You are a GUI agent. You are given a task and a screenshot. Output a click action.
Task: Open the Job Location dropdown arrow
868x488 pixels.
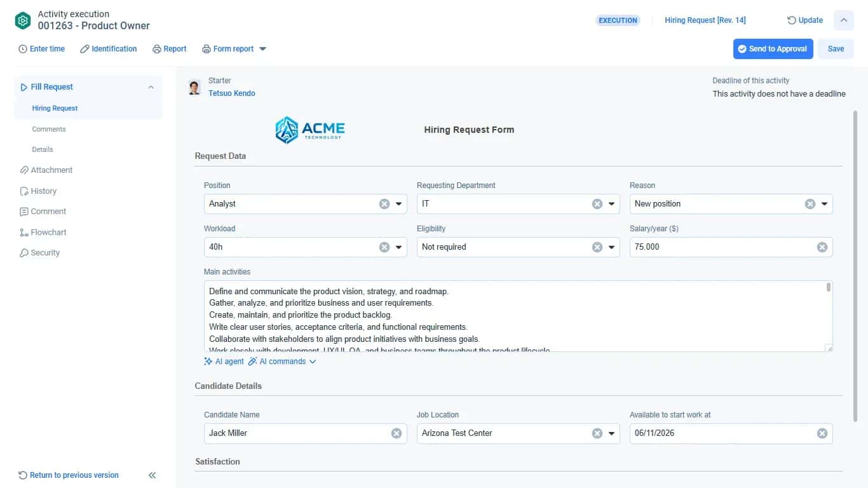click(612, 433)
